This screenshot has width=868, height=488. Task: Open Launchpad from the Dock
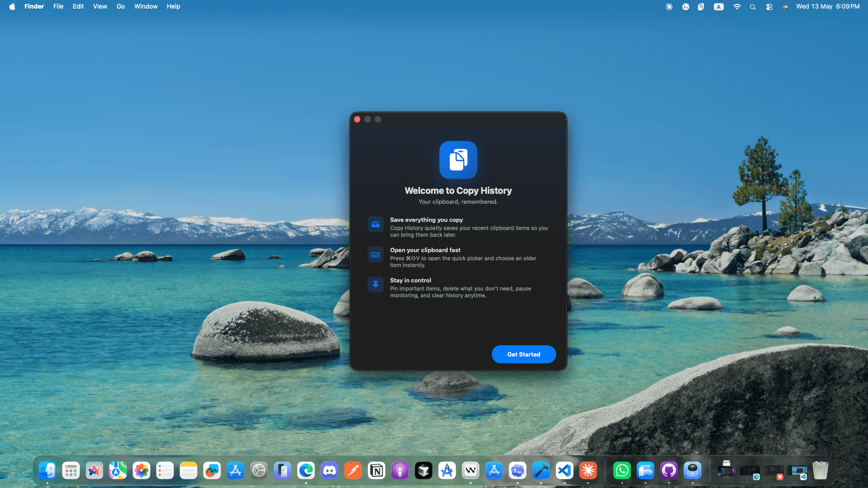(x=71, y=471)
